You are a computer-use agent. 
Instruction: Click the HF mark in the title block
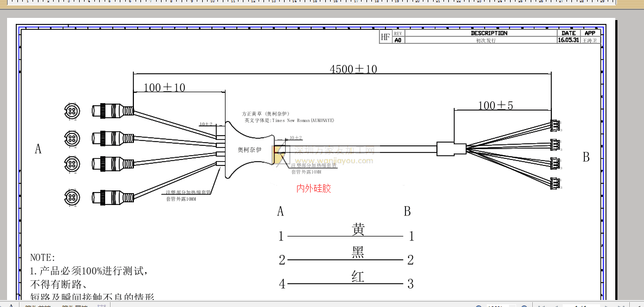[385, 37]
